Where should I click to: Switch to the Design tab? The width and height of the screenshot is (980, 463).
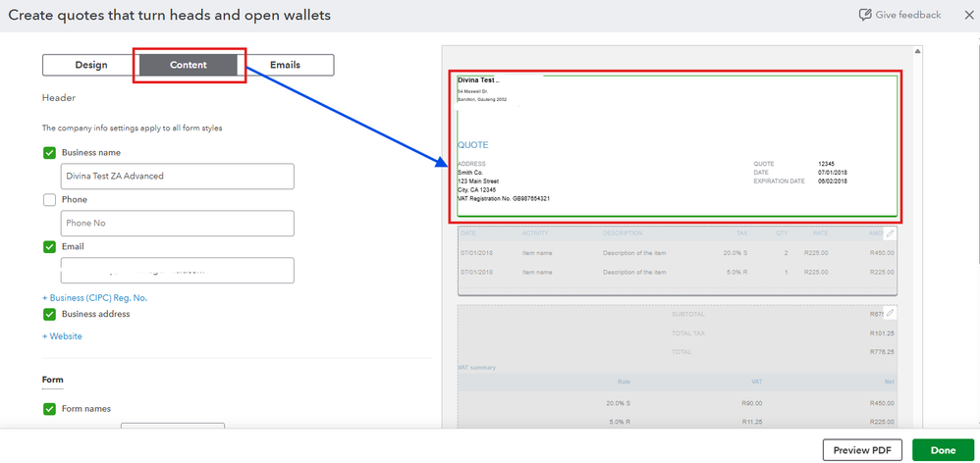click(x=91, y=65)
